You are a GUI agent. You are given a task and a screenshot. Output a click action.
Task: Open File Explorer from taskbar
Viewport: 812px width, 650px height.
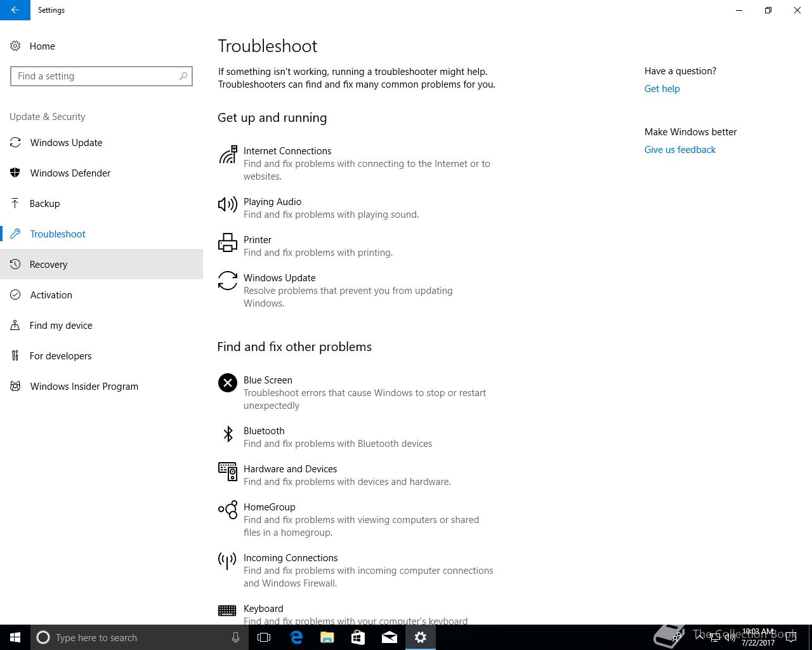(x=327, y=637)
